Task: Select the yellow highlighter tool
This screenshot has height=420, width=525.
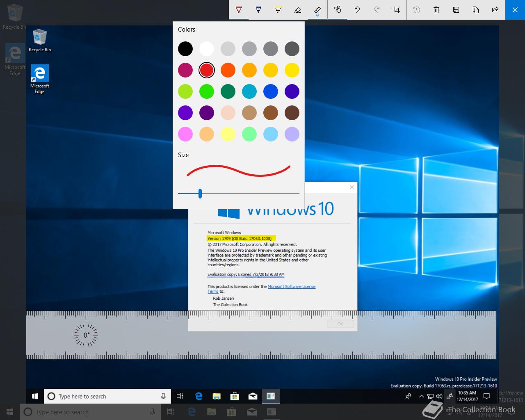Action: point(278,9)
